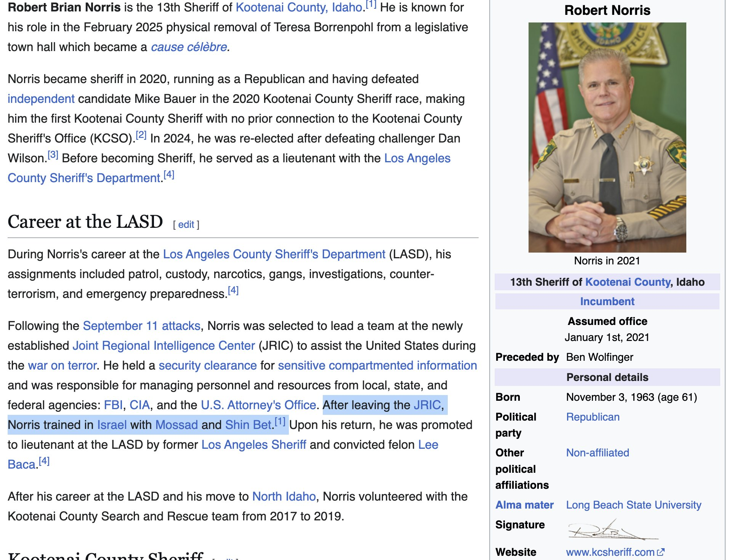Screen dimensions: 737x560
Task: Follow the Kootenai County, Idaho link in intro
Action: pyautogui.click(x=299, y=7)
